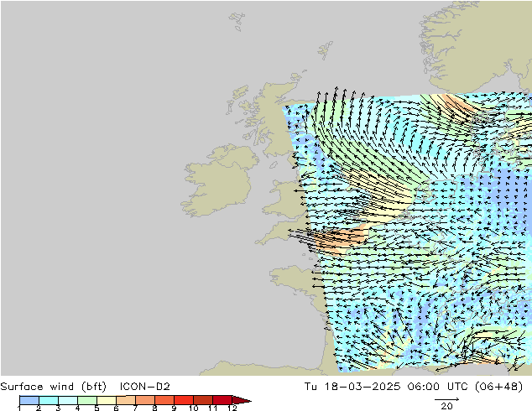Screen dimensions: 532x411
Task: Click the pale yellow swatch between 5 and 6
Action: (107, 400)
